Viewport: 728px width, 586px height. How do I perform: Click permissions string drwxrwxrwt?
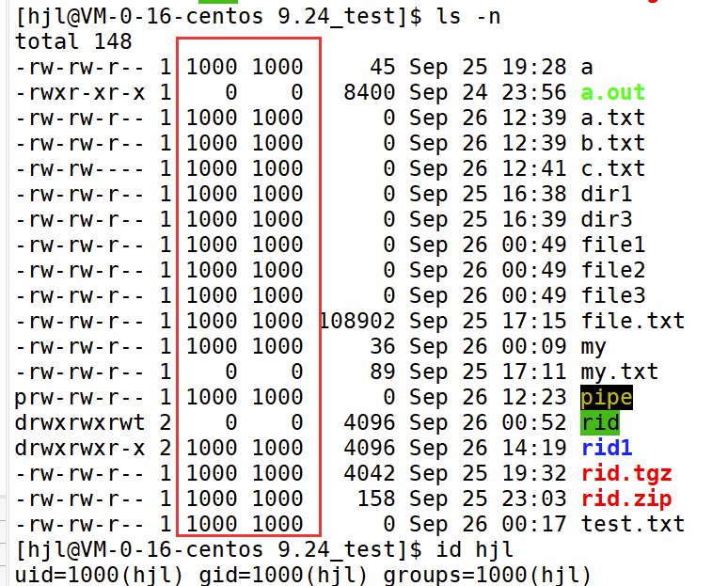pos(80,422)
